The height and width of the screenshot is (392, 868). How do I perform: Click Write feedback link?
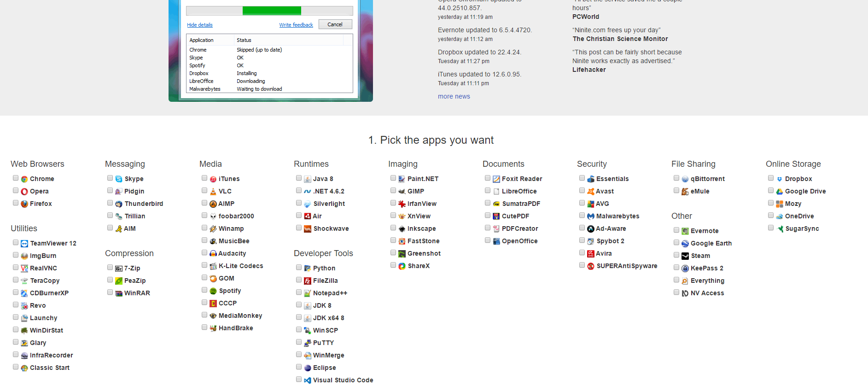tap(296, 25)
